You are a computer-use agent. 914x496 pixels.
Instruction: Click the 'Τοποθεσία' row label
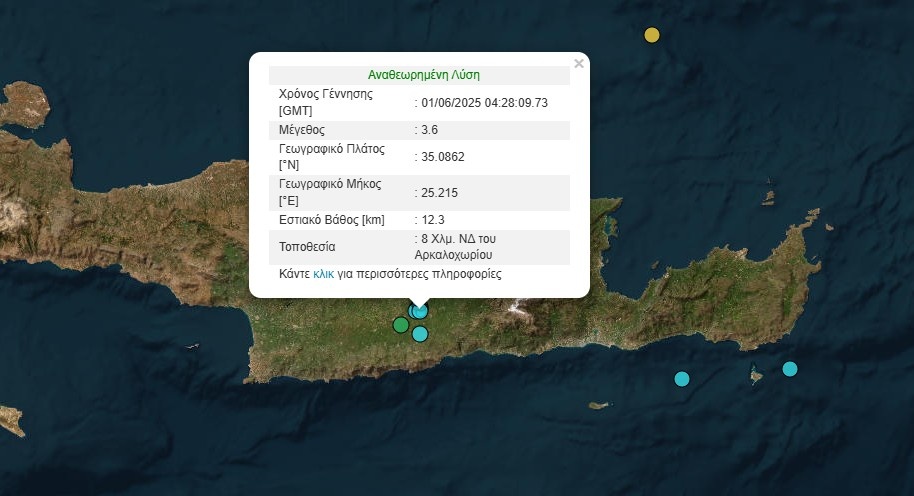pos(308,246)
